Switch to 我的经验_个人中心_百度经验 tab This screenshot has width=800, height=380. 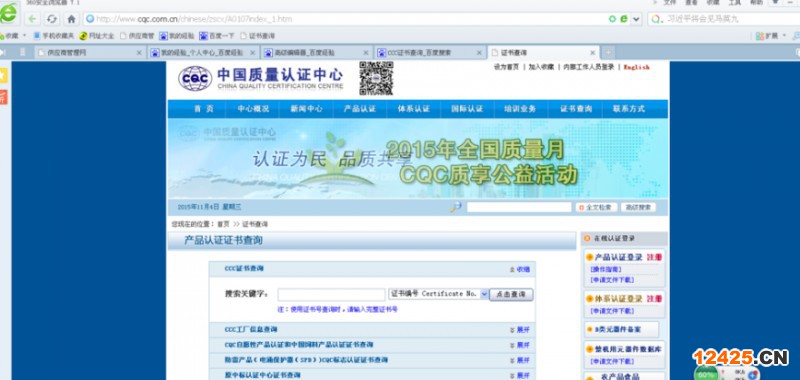click(202, 53)
